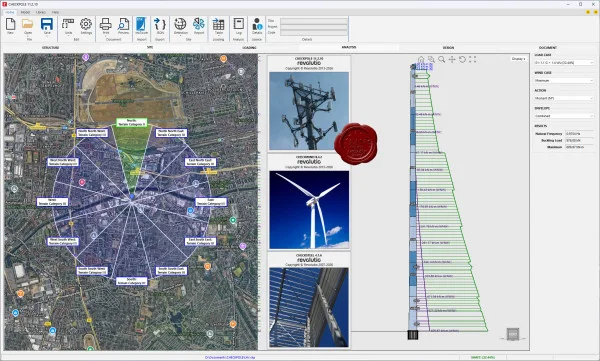Open the Units tool in Edit group
This screenshot has width=600, height=361.
pos(68,25)
